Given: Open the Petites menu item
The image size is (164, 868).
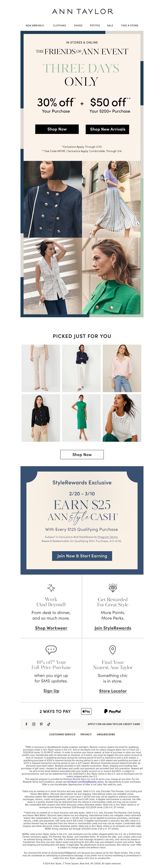Looking at the screenshot, I should (95, 26).
